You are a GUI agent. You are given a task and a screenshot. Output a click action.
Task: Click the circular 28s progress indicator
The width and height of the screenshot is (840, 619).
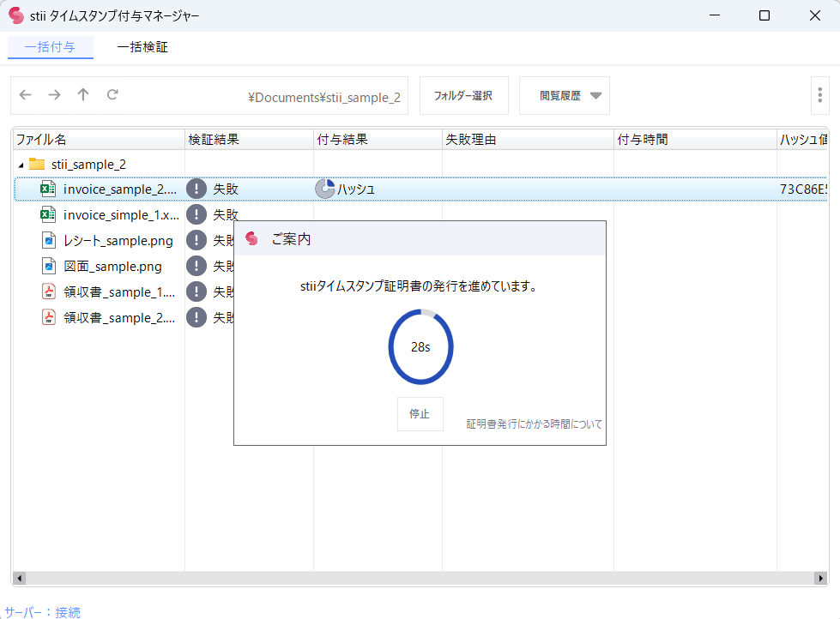(x=420, y=346)
